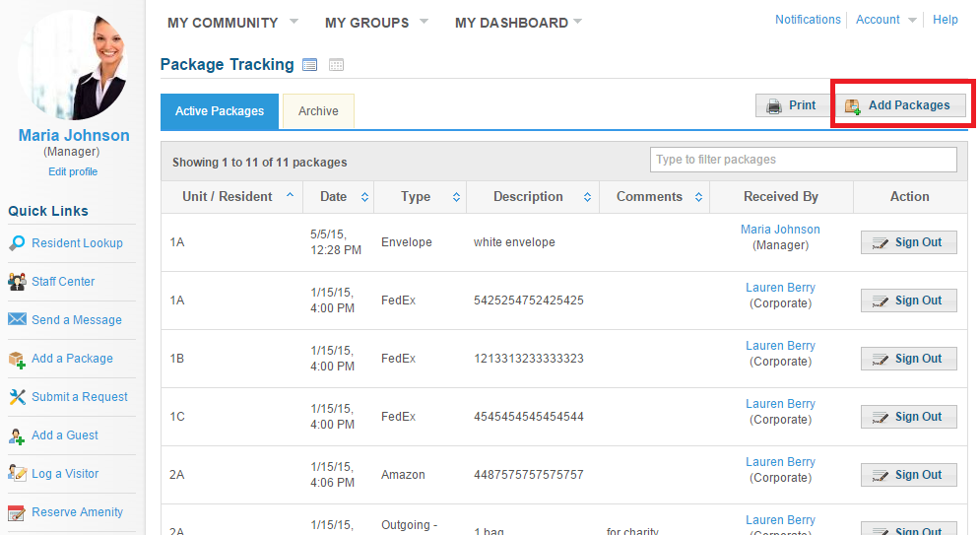Expand the My Groups dropdown

coord(376,23)
